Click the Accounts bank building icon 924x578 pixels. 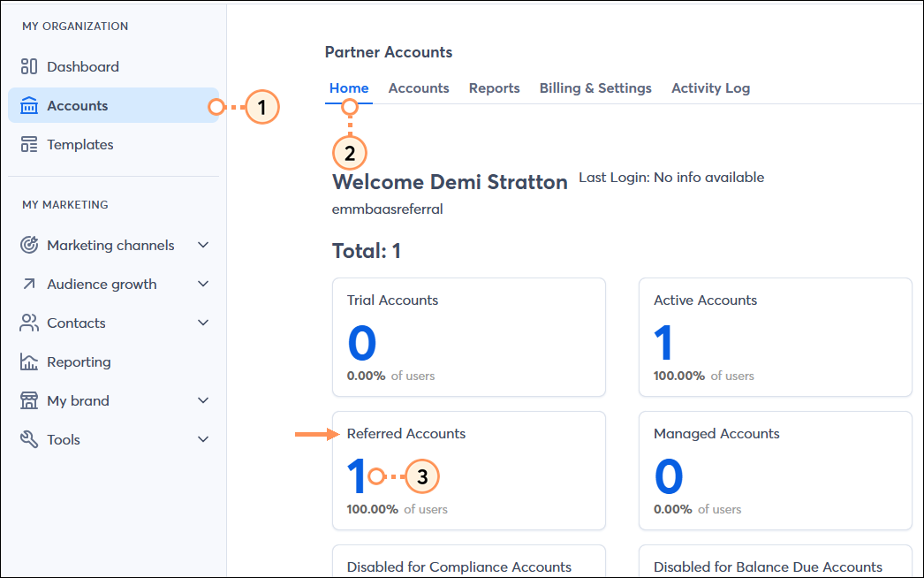[x=29, y=105]
